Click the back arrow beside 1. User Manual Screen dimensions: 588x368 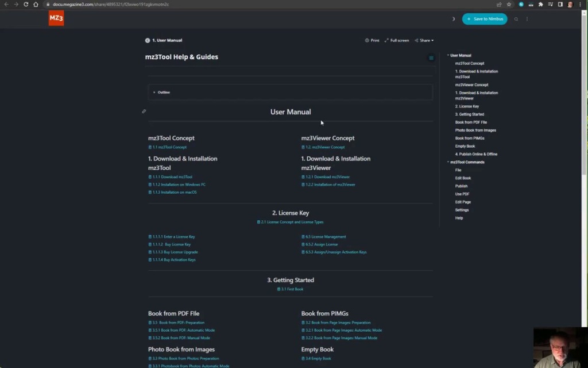[x=148, y=40]
